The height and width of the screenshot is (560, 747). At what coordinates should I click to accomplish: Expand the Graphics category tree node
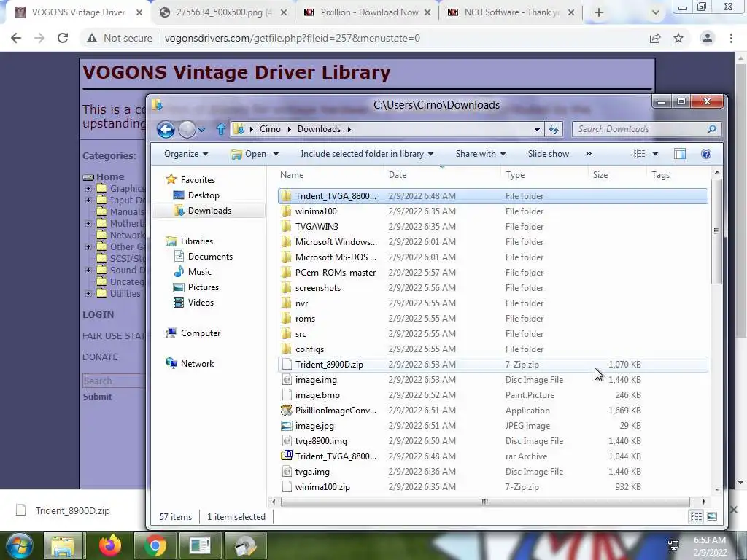88,189
